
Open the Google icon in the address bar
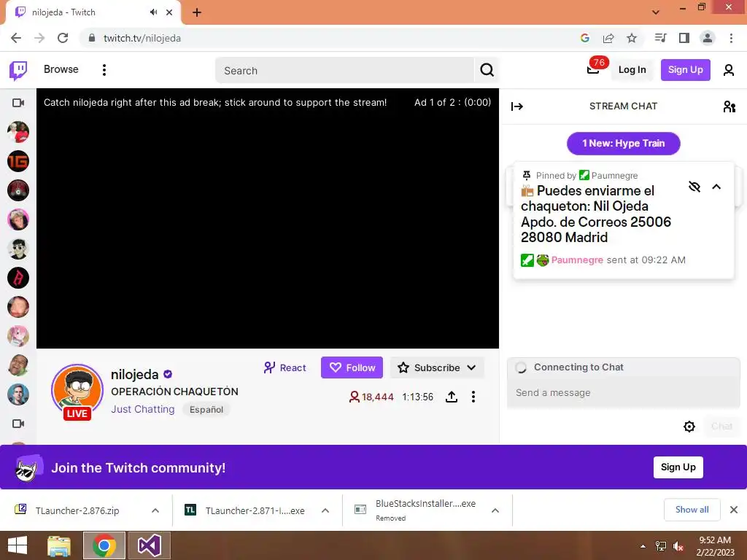tap(585, 38)
